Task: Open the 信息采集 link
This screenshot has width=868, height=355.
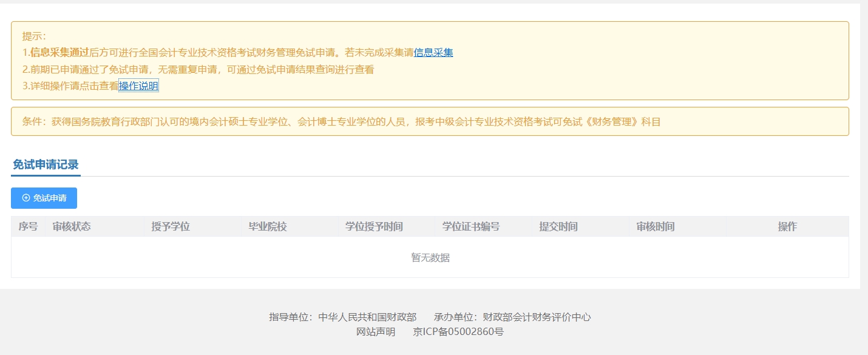Action: pyautogui.click(x=433, y=53)
